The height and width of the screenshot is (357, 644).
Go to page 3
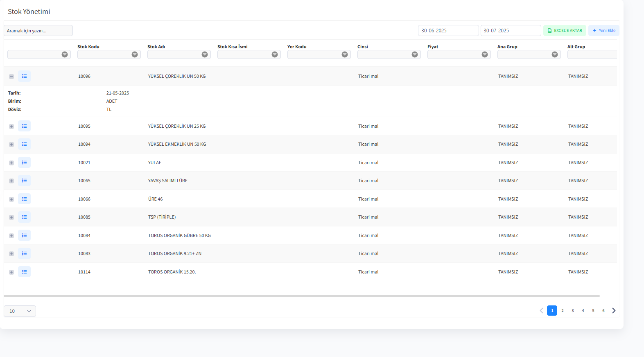point(573,310)
